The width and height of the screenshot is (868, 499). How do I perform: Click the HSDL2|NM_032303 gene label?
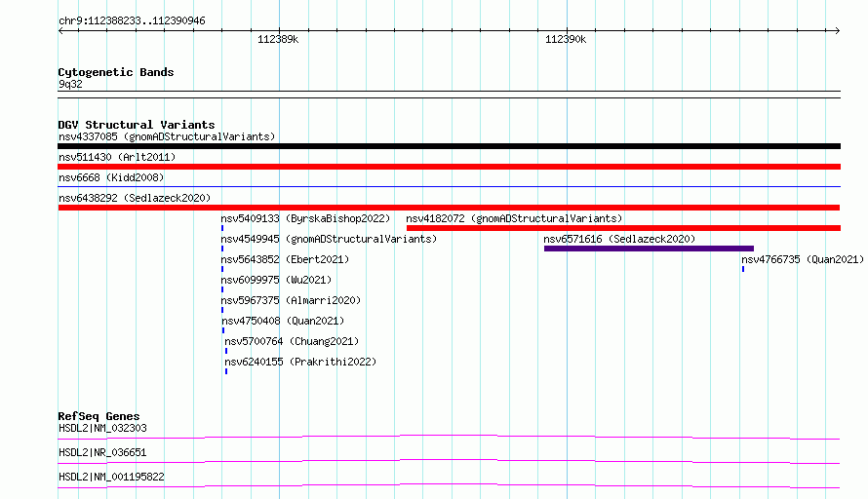pyautogui.click(x=103, y=428)
